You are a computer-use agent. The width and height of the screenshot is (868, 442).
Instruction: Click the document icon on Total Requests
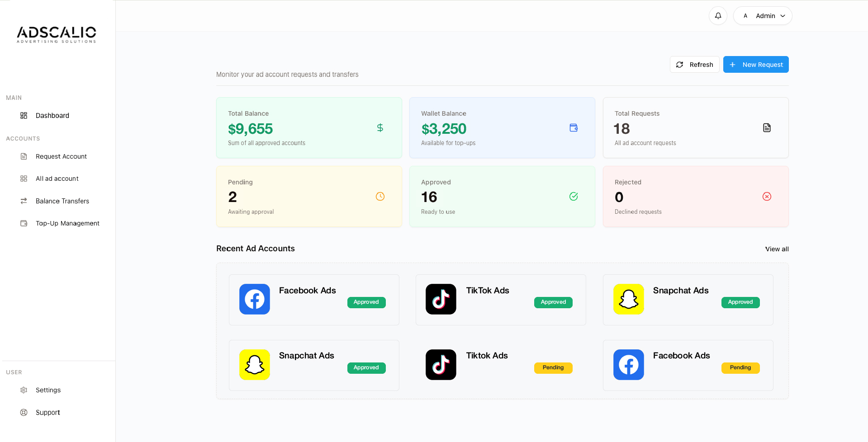pyautogui.click(x=767, y=128)
